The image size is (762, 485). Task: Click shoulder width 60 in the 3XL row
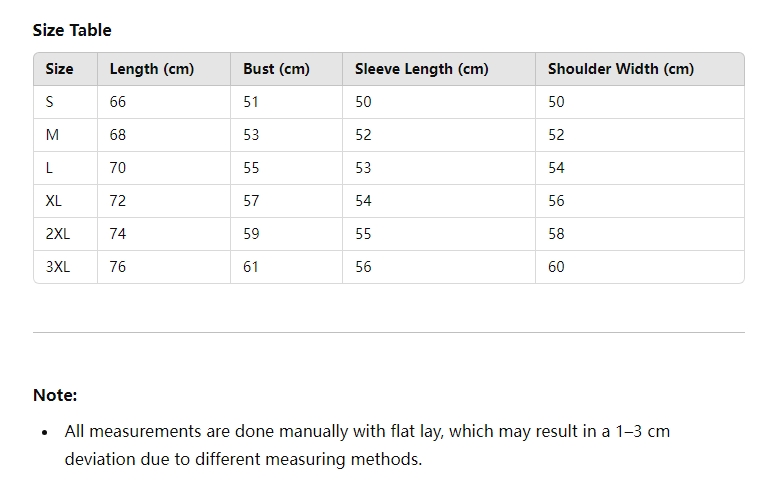(x=556, y=267)
